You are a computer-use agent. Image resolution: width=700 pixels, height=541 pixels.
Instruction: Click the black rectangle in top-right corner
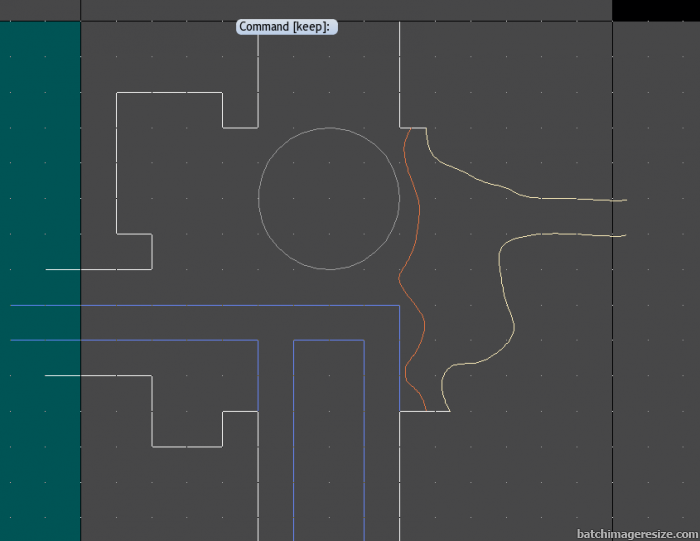coord(655,10)
